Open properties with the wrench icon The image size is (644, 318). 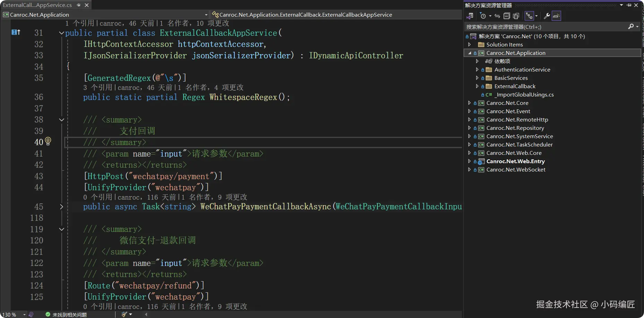click(x=547, y=16)
